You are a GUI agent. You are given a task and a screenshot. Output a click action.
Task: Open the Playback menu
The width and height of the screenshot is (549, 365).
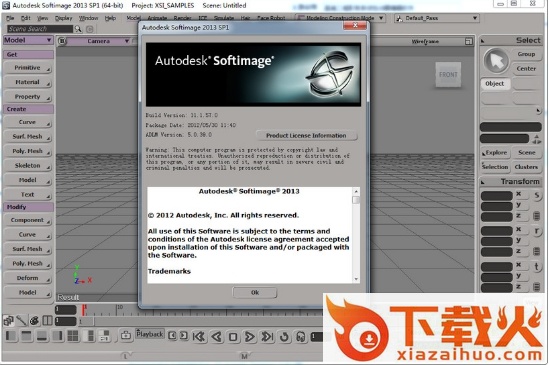[150, 334]
